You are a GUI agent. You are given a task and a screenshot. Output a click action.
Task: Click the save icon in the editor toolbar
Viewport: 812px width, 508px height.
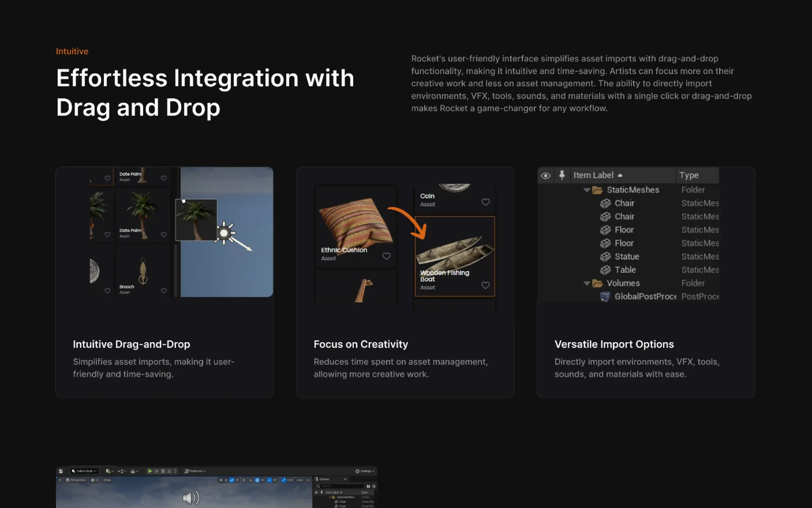(61, 471)
